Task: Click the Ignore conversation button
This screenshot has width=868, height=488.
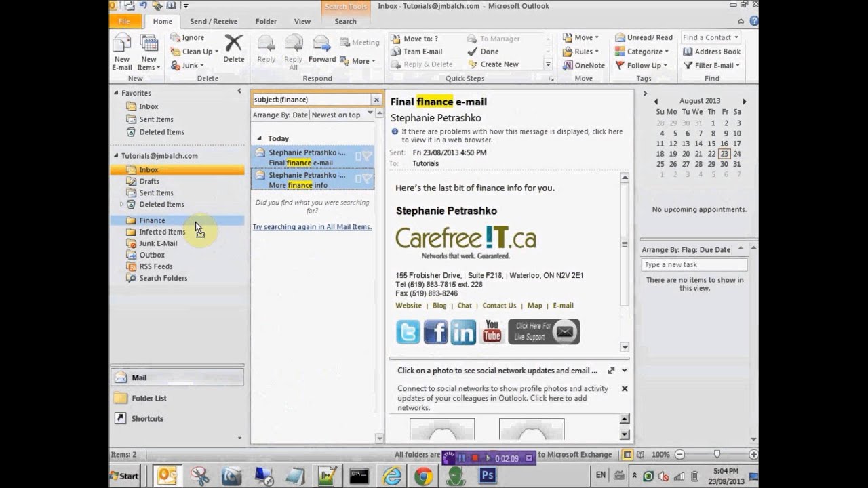Action: click(x=187, y=38)
